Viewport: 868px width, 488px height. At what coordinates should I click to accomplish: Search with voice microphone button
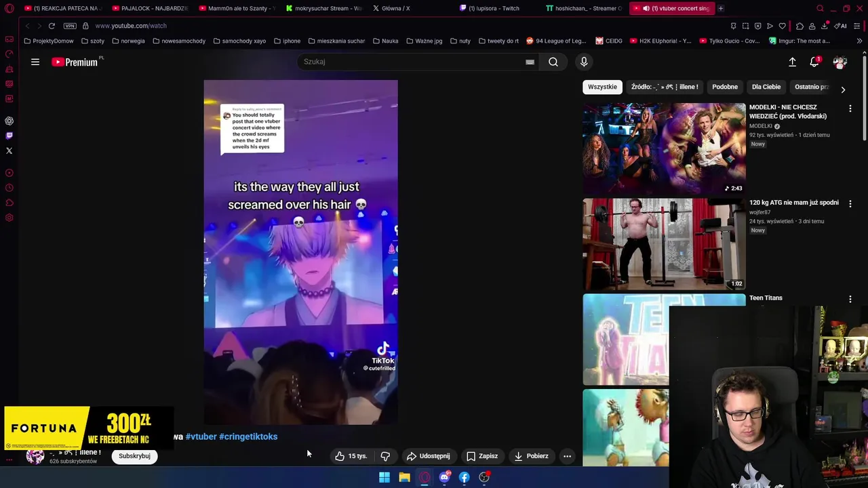[584, 62]
